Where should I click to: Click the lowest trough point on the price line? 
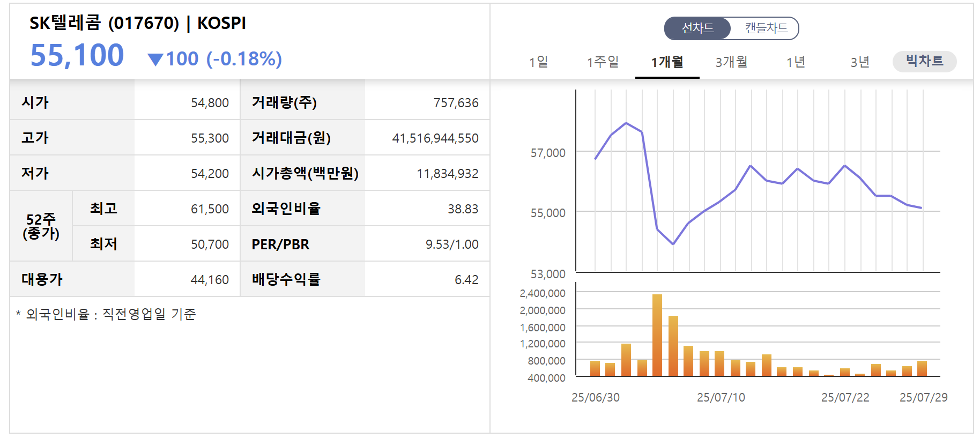673,244
